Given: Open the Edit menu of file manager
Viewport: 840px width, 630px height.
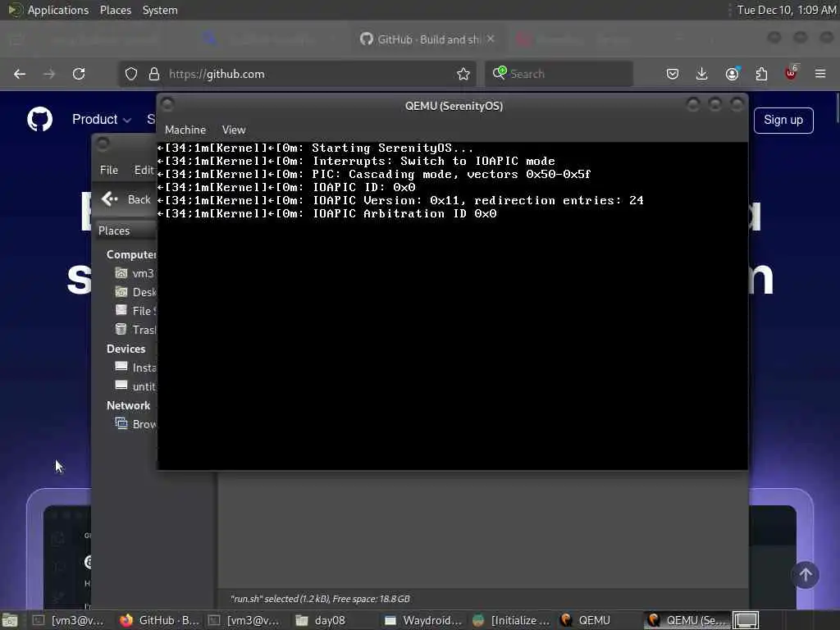Looking at the screenshot, I should (x=144, y=170).
